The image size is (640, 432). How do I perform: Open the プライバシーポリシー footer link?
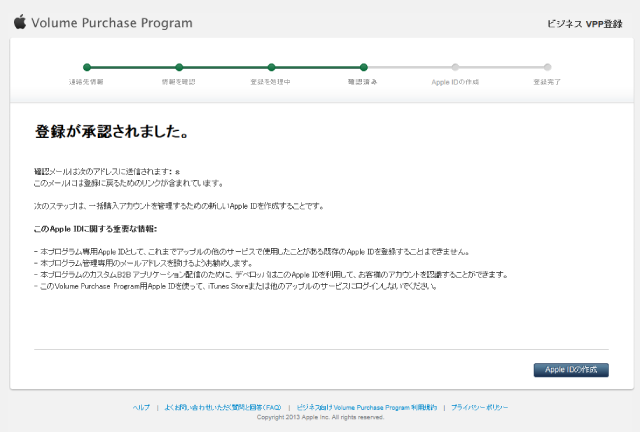point(479,407)
